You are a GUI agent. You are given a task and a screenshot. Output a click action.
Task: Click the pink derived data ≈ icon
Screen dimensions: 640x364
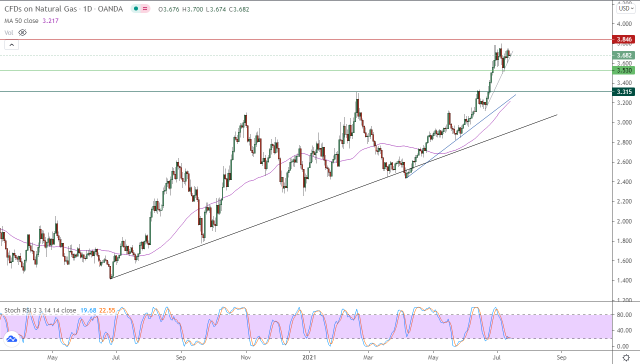click(x=145, y=9)
